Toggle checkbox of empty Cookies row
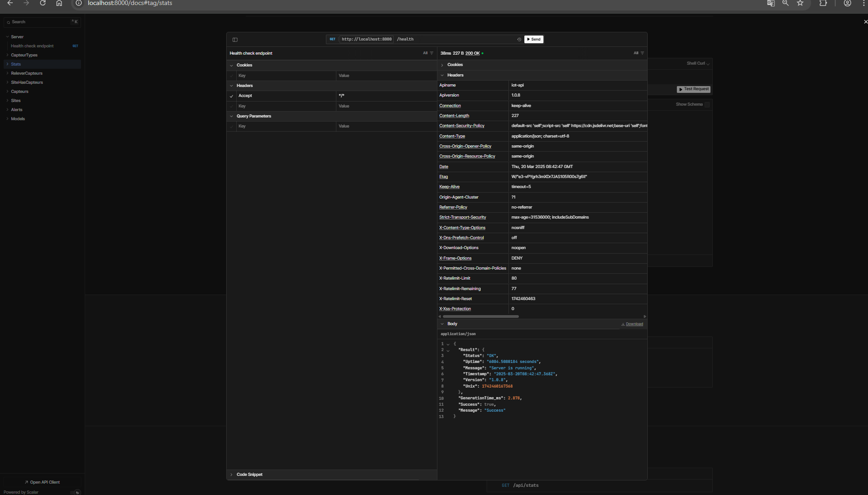 coord(231,76)
